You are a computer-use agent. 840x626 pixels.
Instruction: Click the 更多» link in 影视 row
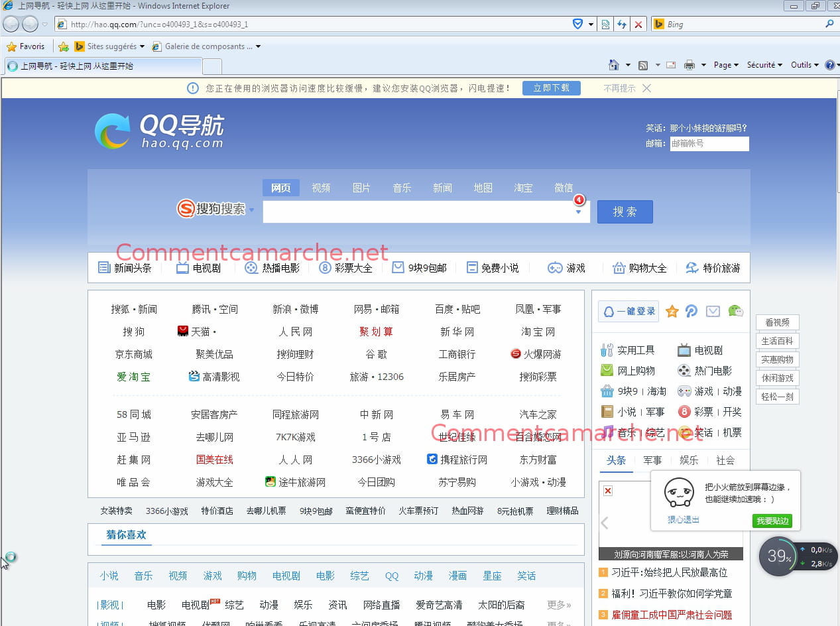point(559,605)
